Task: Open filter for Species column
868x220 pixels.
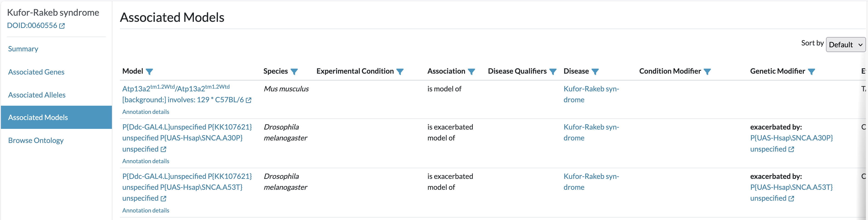Action: point(294,72)
